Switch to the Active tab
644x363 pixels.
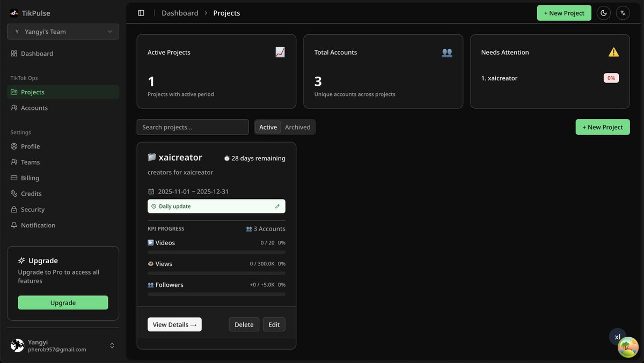click(268, 127)
